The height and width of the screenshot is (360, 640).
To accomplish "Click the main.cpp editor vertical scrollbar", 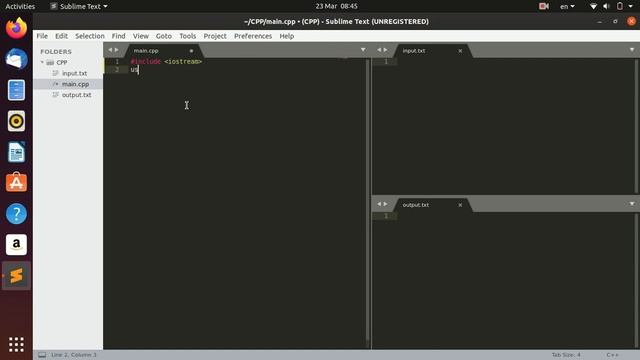I will [367, 200].
